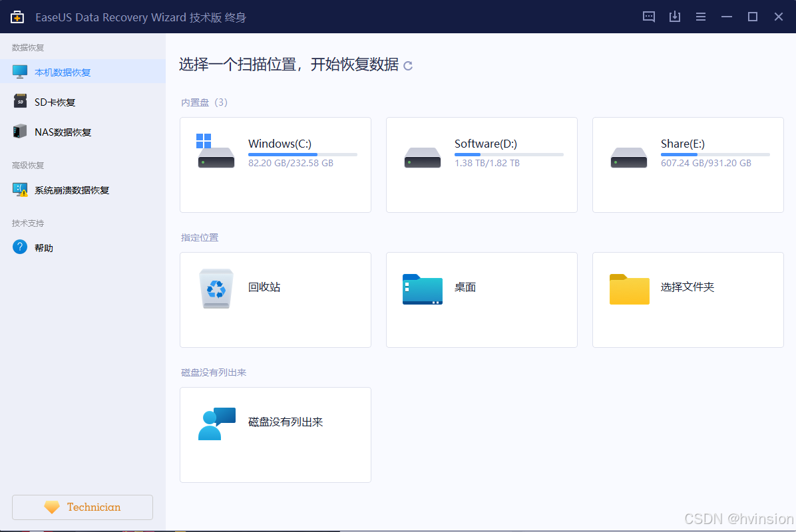Click the desktop folder icon
This screenshot has width=796, height=532.
(423, 289)
